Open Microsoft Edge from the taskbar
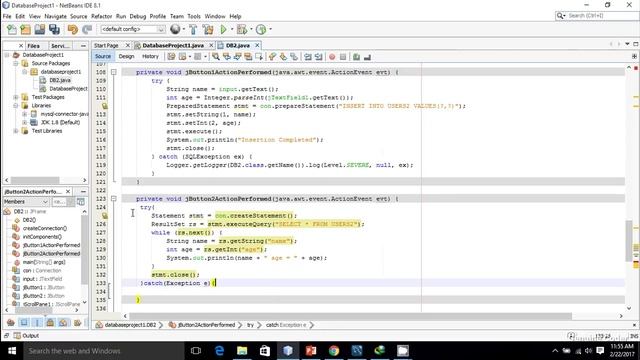The image size is (640, 360). point(219,351)
